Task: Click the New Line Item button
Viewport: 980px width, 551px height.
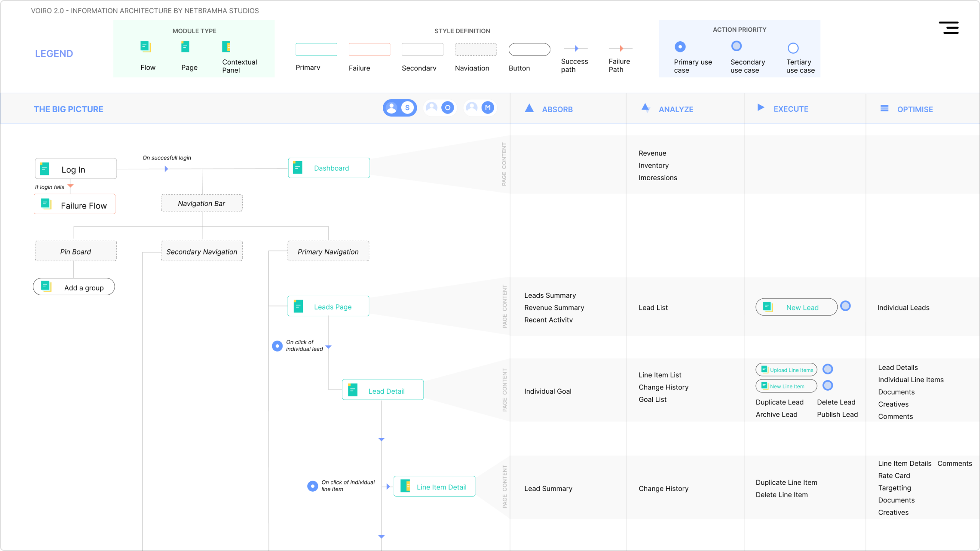Action: [x=786, y=386]
